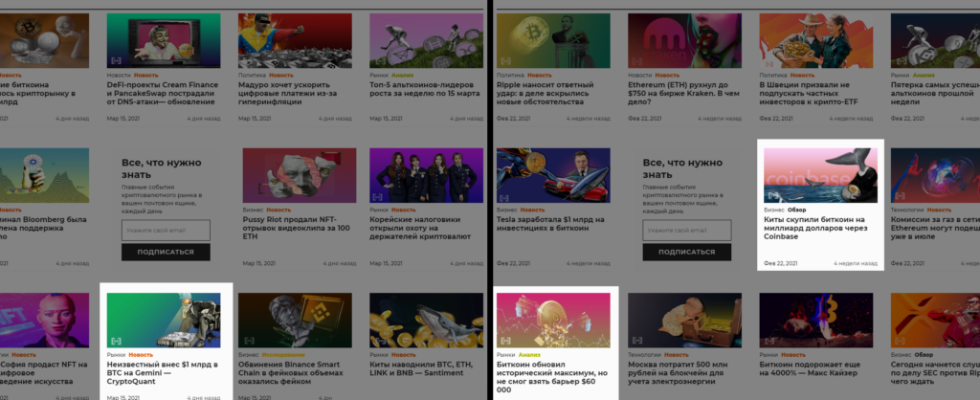Select the Обзор tag above Coinbase whales headline
Viewport: 980px width, 400px height.
click(x=797, y=210)
